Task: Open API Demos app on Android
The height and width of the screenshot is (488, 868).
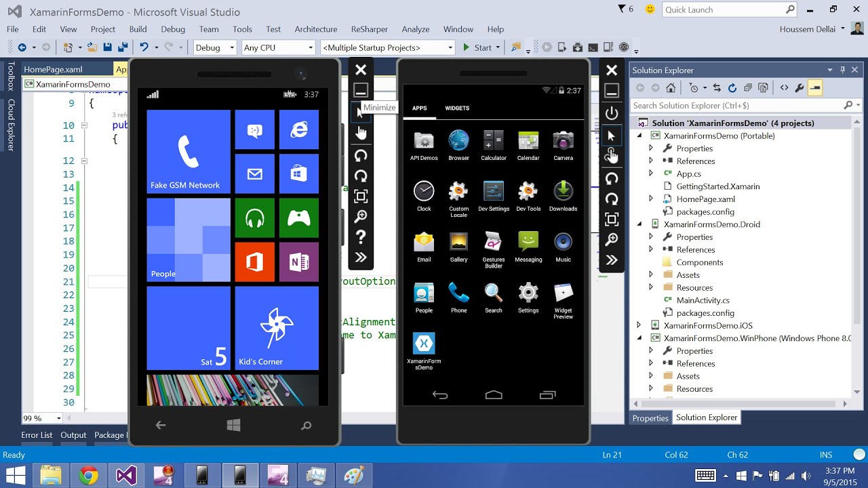Action: [x=424, y=145]
